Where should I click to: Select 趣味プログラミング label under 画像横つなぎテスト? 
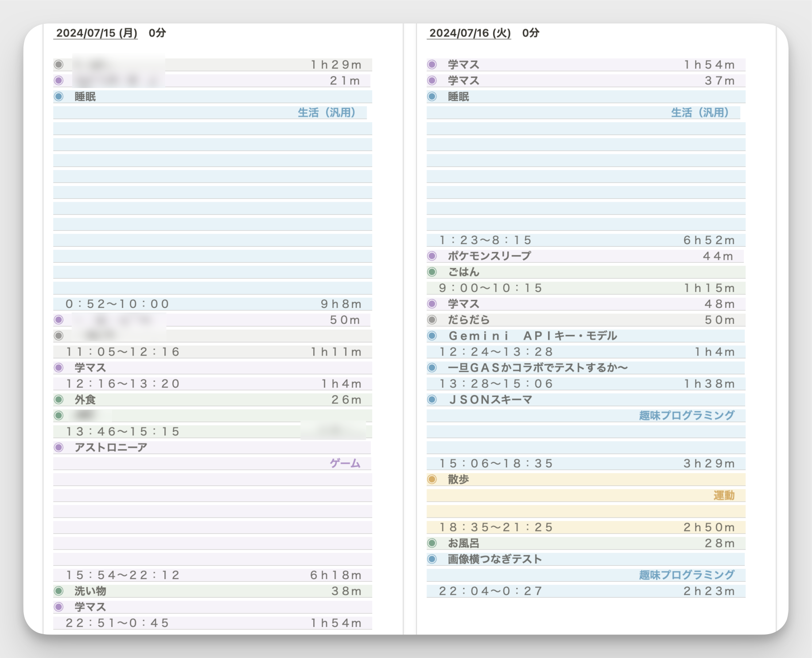point(687,575)
